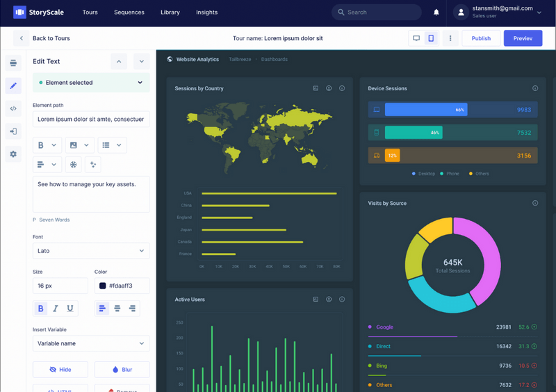Open the Tours menu
Viewport: 556px width, 392px height.
[90, 13]
